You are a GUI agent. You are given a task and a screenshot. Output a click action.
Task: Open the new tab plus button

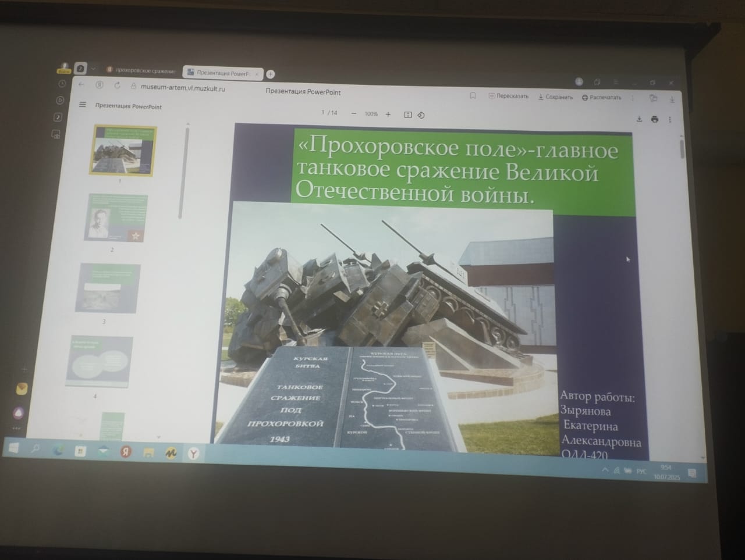click(270, 74)
